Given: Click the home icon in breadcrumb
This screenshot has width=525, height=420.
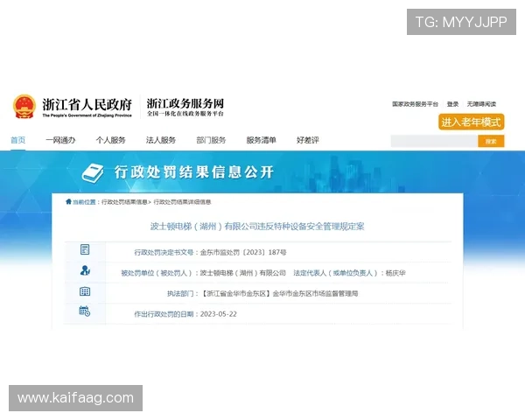Looking at the screenshot, I should [68, 201].
